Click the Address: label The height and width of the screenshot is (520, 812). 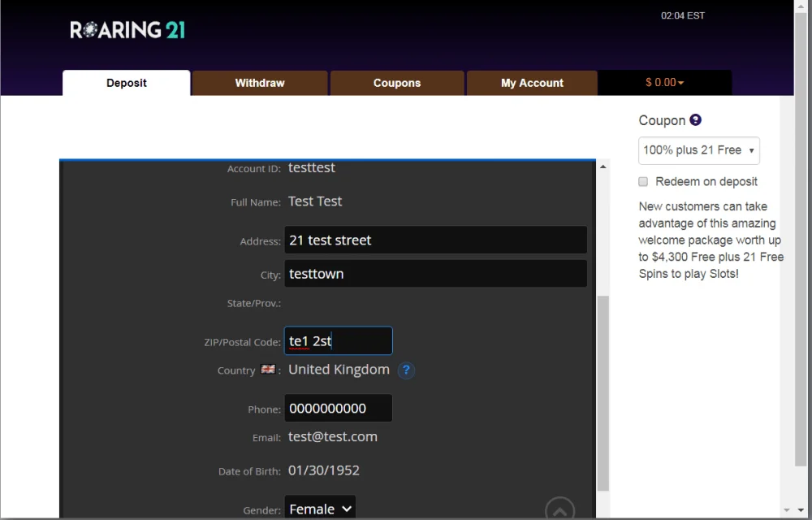pos(260,241)
